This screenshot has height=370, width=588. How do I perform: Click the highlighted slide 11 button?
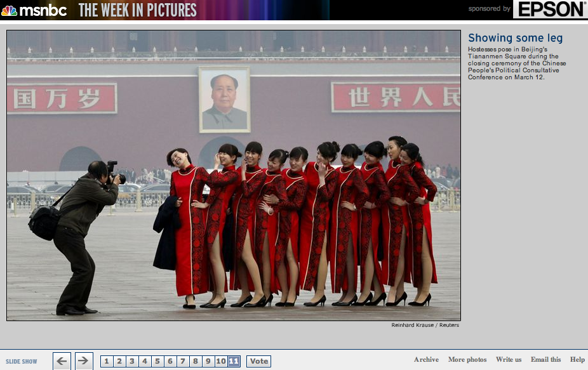(234, 361)
